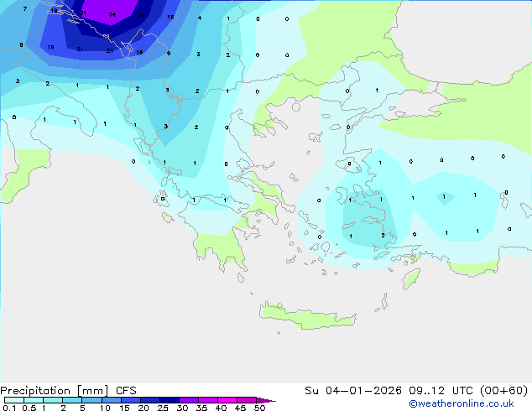Pick the purple 30–35 legend swatch
This screenshot has height=411, width=532.
point(189,400)
